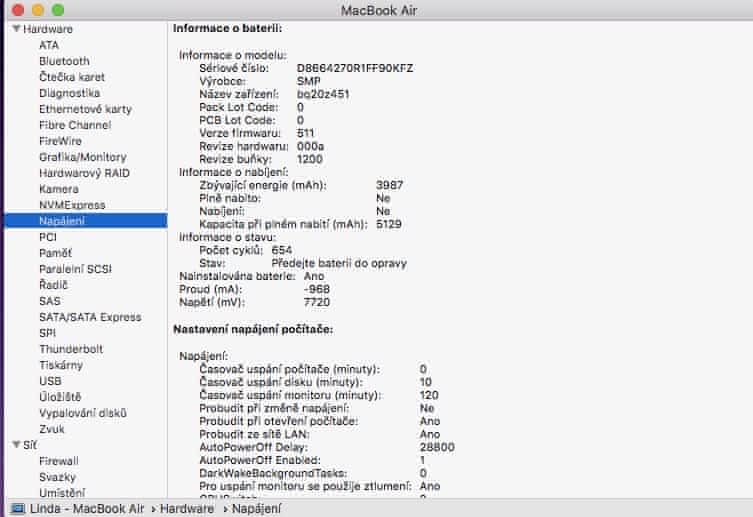The image size is (753, 517).
Task: Select Kamera in the sidebar
Action: [59, 189]
